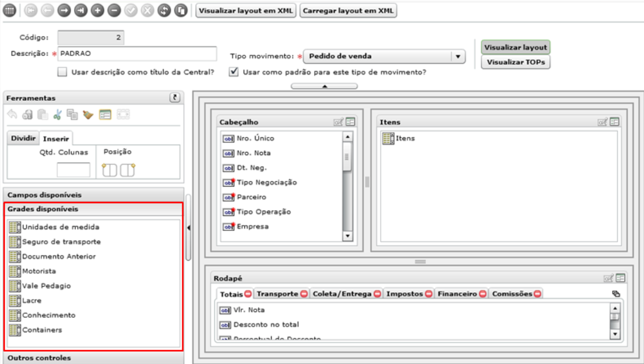Switch to grid view icon

click(9, 10)
